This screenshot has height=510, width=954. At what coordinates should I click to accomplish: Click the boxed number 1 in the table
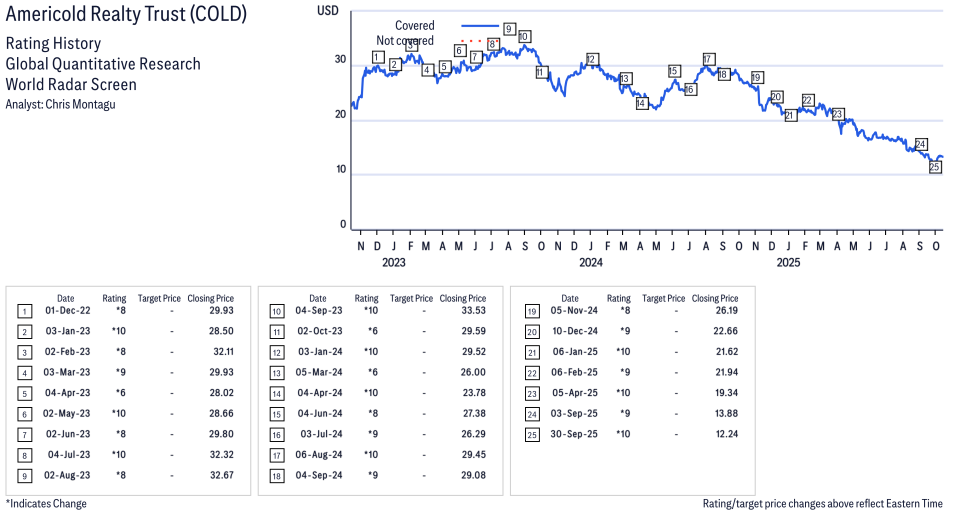[24, 311]
